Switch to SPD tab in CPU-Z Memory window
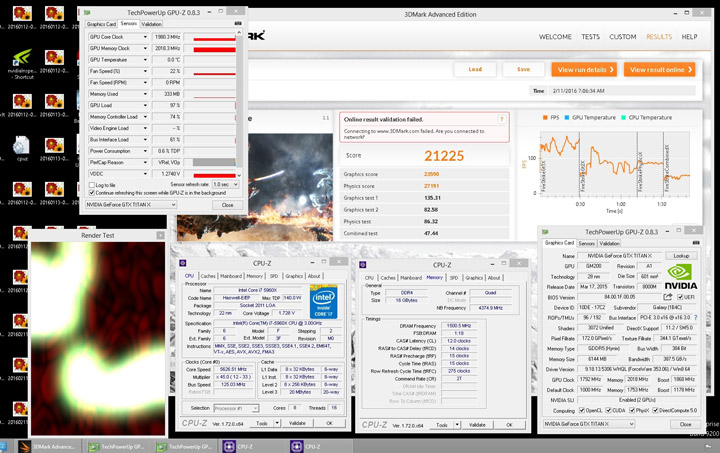Image resolution: width=720 pixels, height=453 pixels. click(x=454, y=278)
